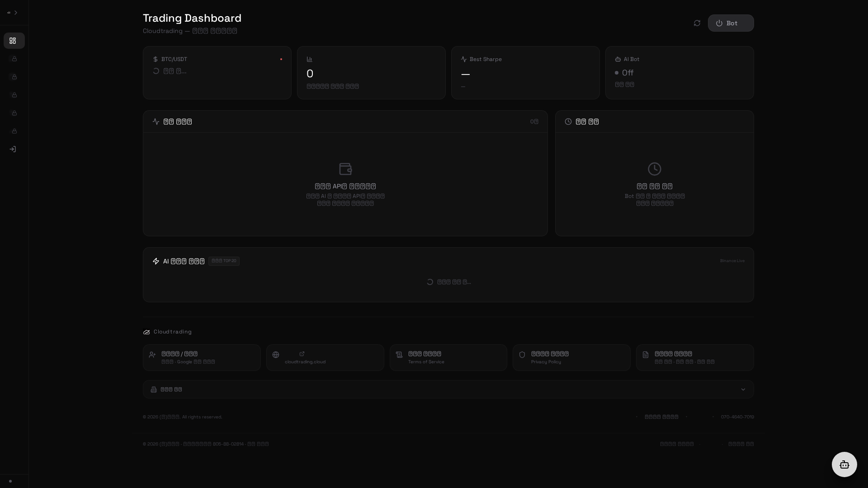Click the clock icon in the trade history panel
This screenshot has width=868, height=488.
click(568, 121)
